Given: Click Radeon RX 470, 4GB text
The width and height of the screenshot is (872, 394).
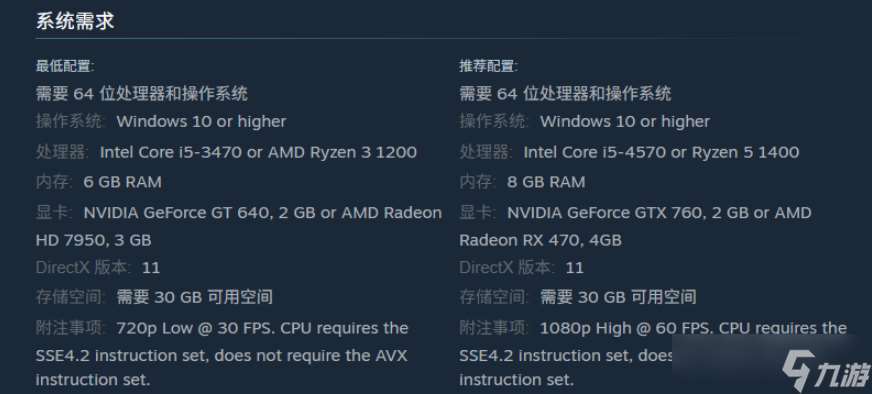Looking at the screenshot, I should 540,240.
